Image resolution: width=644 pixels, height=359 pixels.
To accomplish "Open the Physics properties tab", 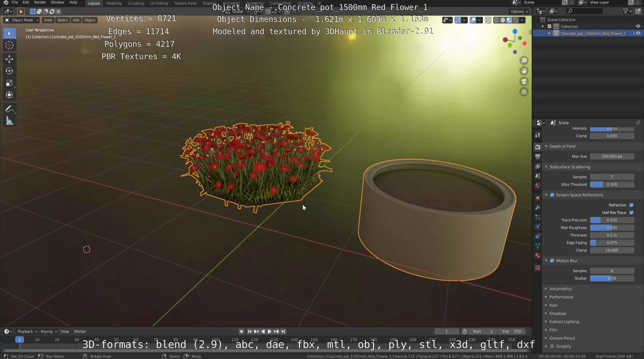I will click(x=538, y=227).
